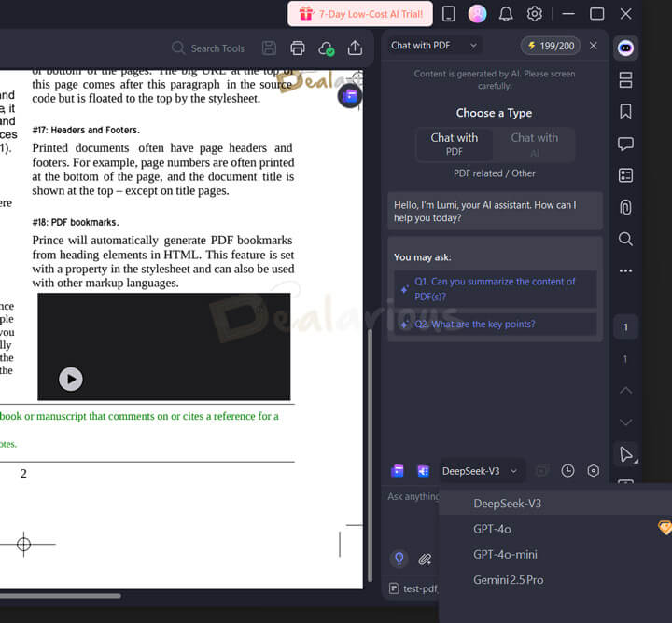Click the horizontal scrollbar of the document

(61, 596)
